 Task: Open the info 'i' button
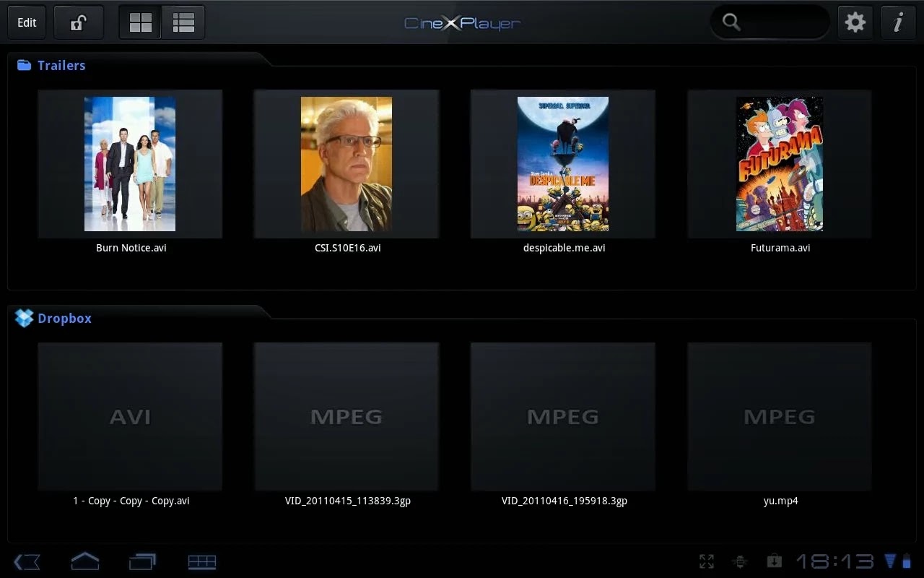tap(899, 22)
